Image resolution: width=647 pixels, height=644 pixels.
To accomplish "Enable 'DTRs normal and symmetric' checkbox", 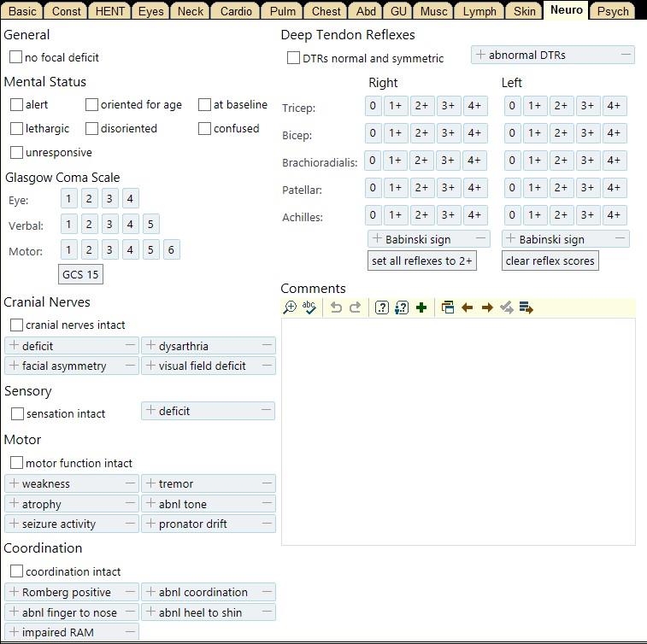I will pos(293,58).
